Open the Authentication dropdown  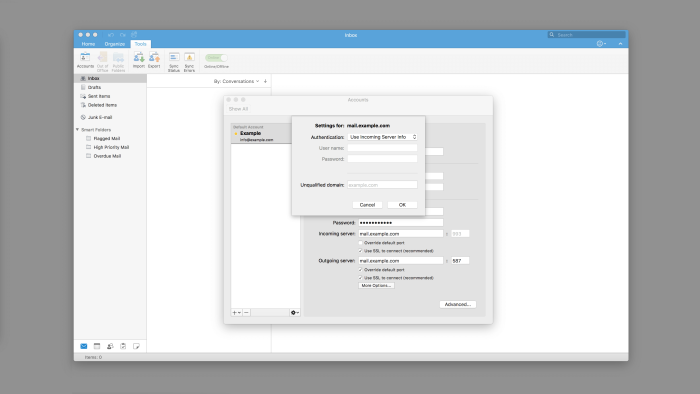click(383, 137)
